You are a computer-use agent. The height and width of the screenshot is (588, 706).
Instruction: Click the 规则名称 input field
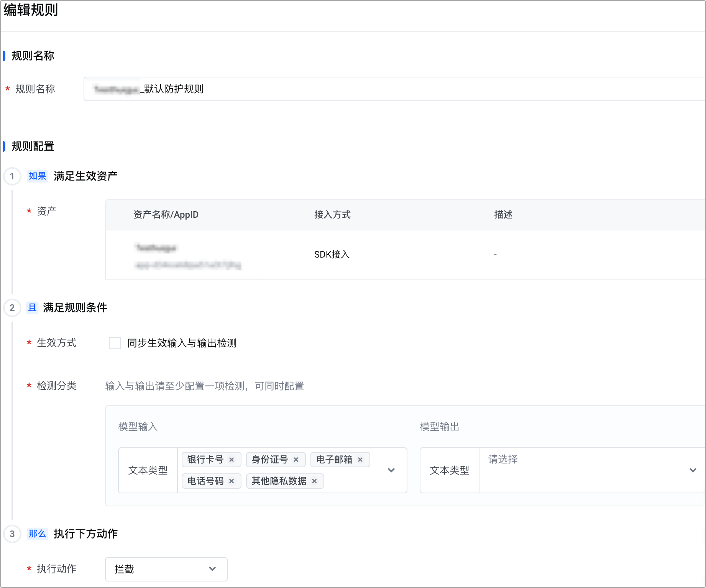(383, 89)
